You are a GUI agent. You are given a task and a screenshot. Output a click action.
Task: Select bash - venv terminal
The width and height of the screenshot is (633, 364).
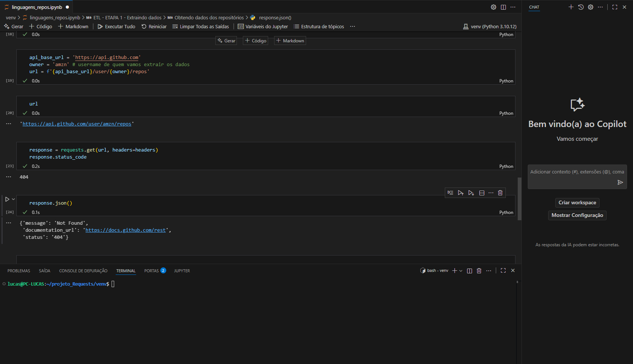click(434, 271)
